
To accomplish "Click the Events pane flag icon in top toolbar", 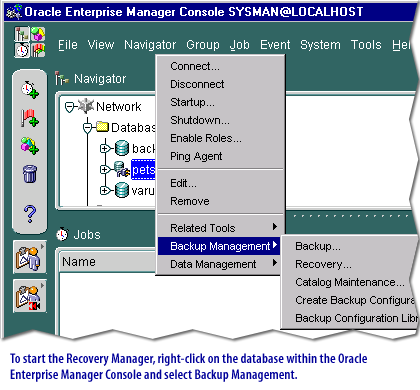I will pyautogui.click(x=38, y=50).
